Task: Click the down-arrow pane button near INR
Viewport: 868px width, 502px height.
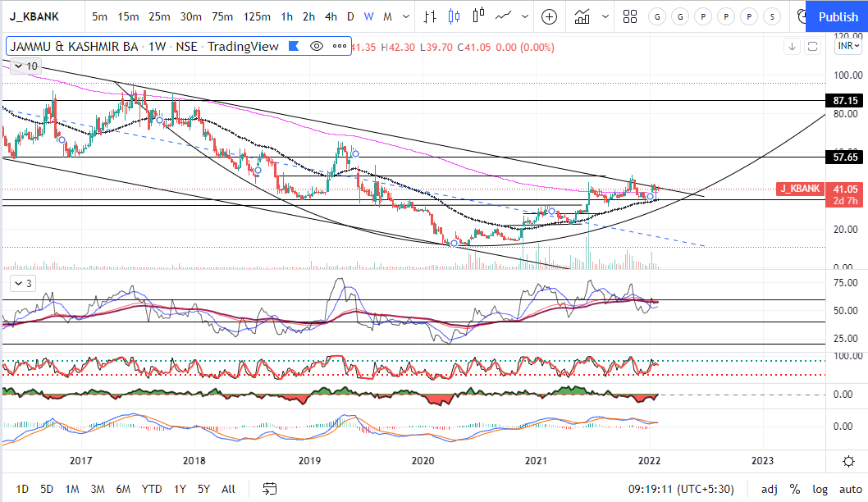Action: coord(793,47)
